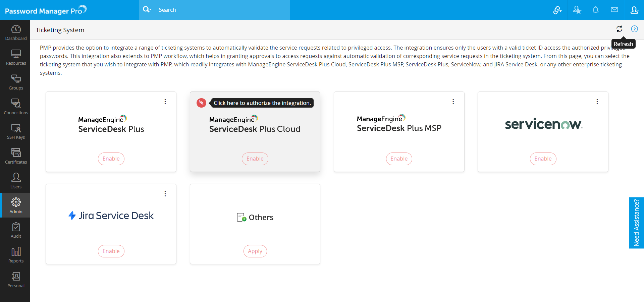644x302 pixels.
Task: Click the ServiceDesk Plus logo card
Action: click(x=111, y=124)
